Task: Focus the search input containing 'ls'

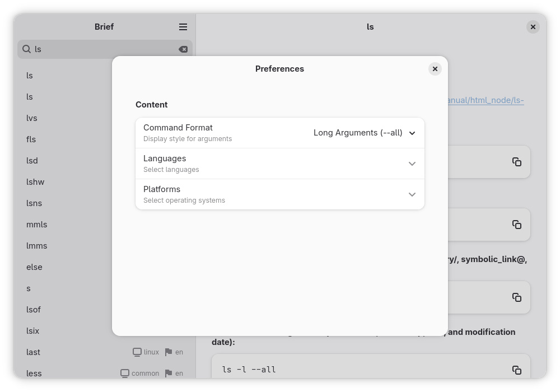Action: [105, 49]
